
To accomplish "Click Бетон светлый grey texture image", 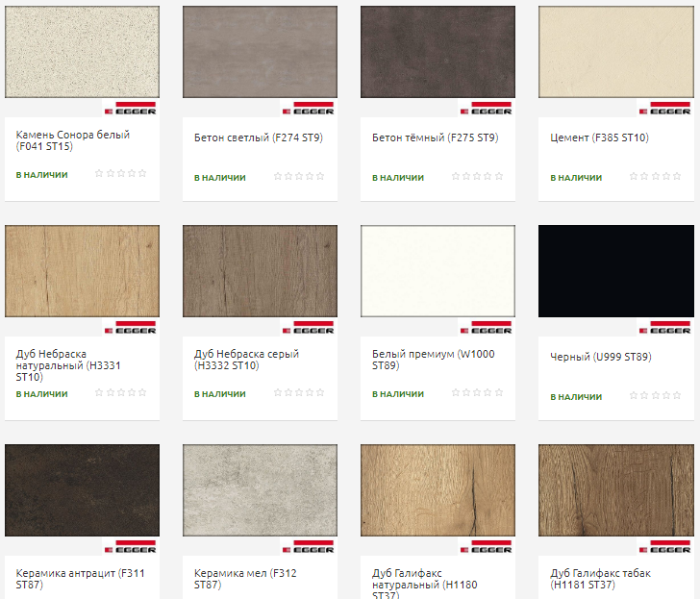I will coord(260,52).
